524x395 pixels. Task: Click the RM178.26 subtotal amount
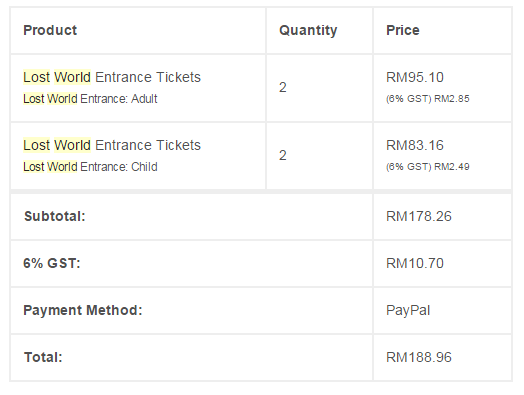tap(419, 216)
